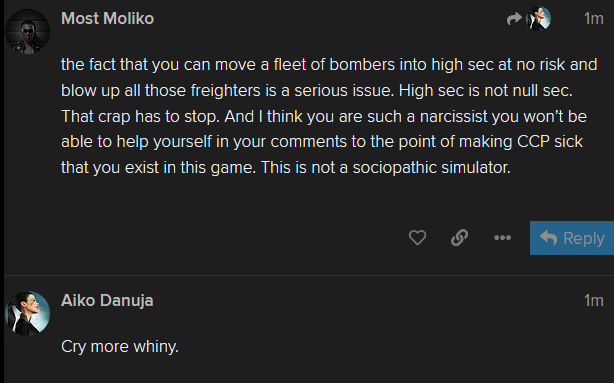This screenshot has width=614, height=383.
Task: Click the curved reply arrow inside the Reply button
Action: click(548, 237)
